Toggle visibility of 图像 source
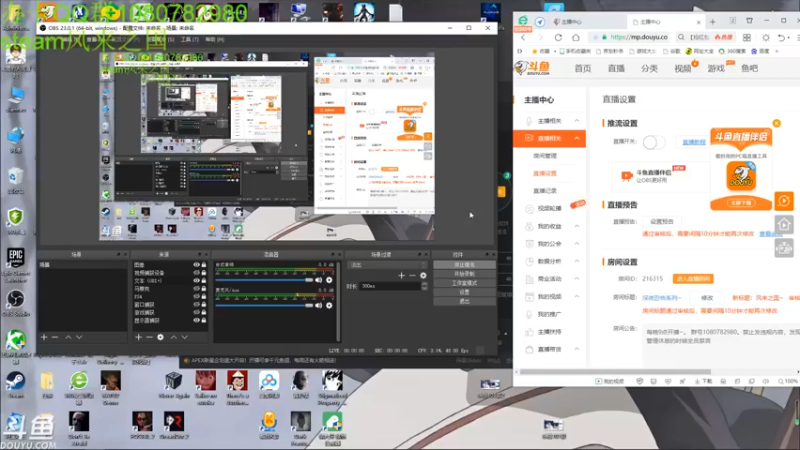The height and width of the screenshot is (450, 800). tap(196, 265)
